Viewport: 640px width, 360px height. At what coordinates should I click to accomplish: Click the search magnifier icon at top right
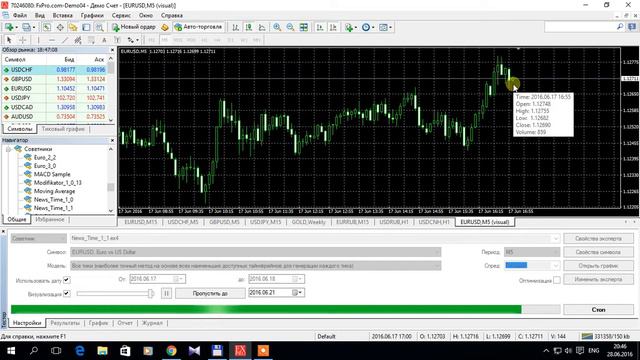(x=620, y=27)
